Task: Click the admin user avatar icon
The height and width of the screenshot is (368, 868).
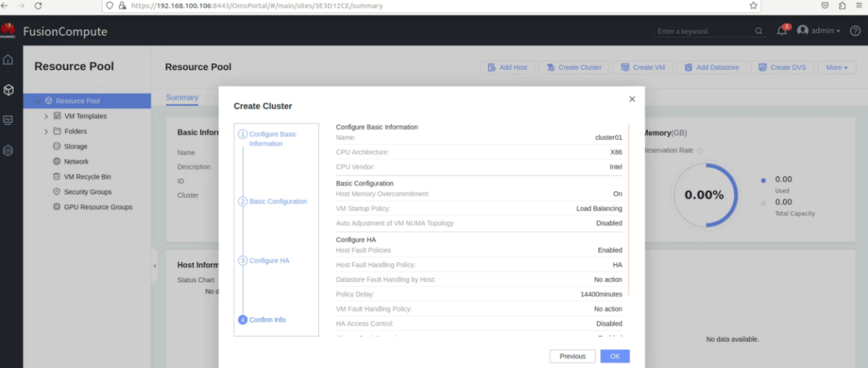Action: pyautogui.click(x=803, y=31)
